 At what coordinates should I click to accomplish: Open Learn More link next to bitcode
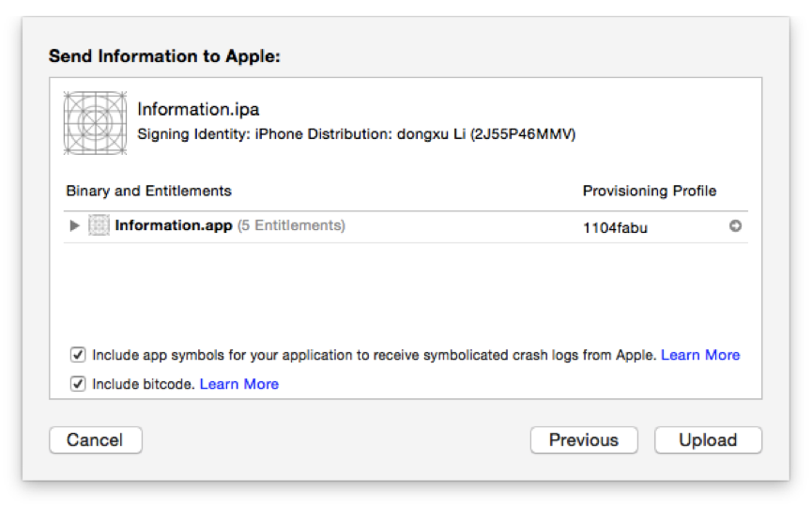(x=239, y=383)
